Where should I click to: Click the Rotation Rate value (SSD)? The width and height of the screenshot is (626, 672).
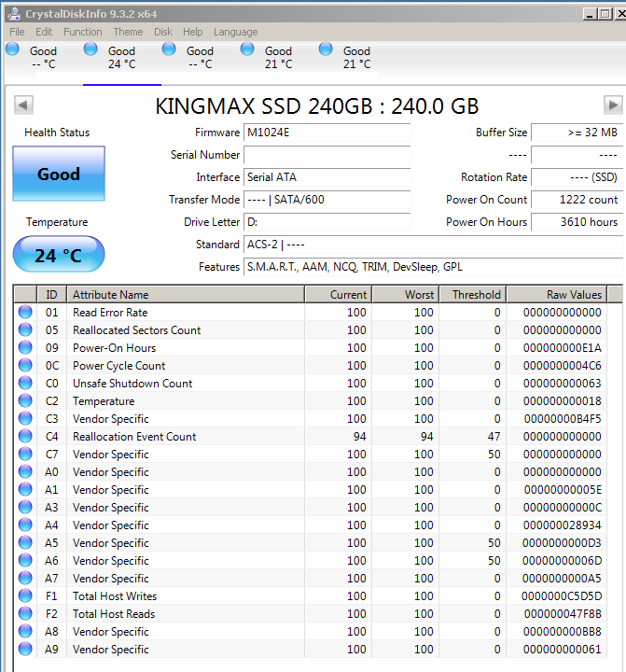click(577, 177)
